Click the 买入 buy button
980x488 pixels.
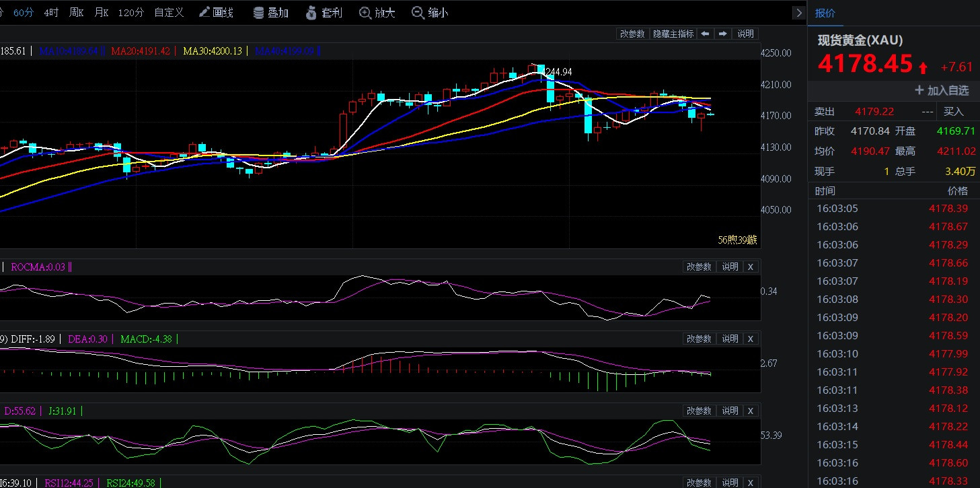[953, 112]
